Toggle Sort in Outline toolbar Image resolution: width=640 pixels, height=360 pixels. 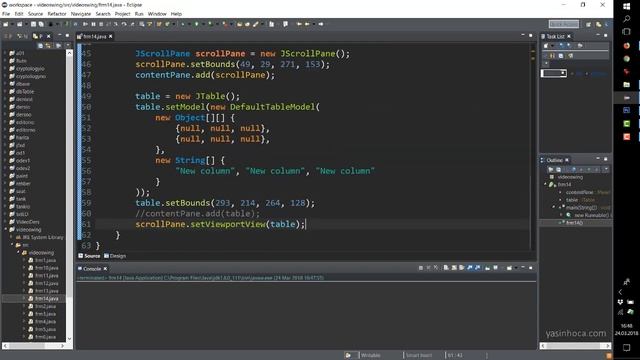(x=566, y=169)
